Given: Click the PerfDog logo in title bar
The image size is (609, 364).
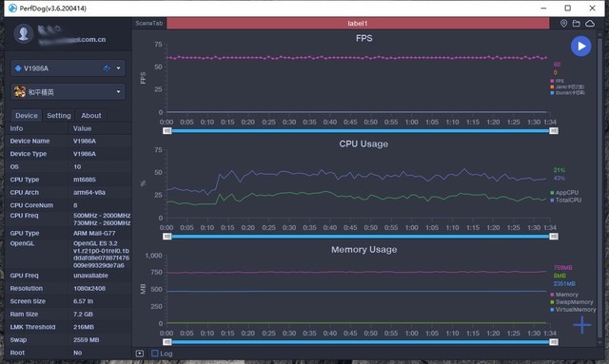Looking at the screenshot, I should [12, 9].
